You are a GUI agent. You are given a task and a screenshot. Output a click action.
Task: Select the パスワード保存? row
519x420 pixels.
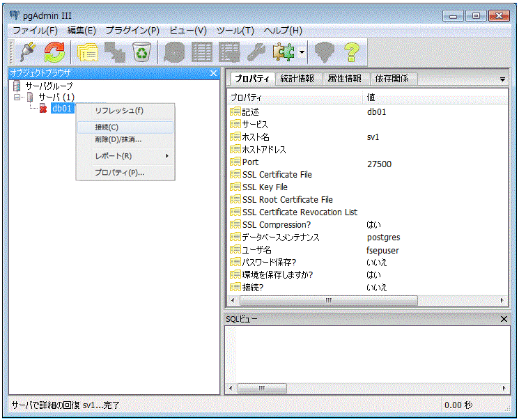click(368, 263)
